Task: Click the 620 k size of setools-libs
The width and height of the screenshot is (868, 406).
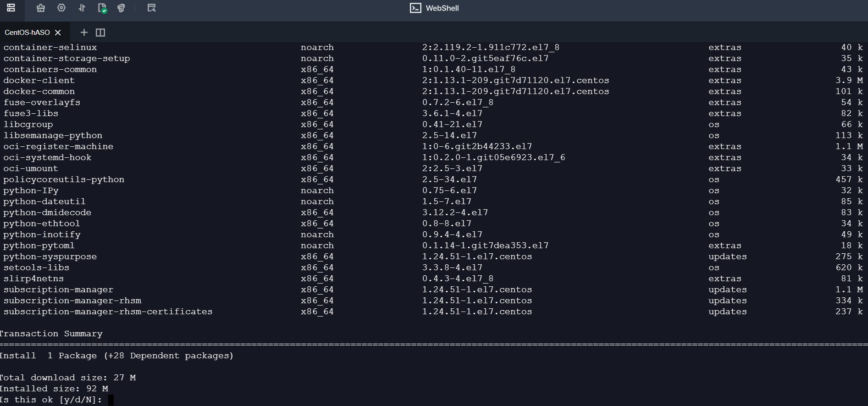Action: point(849,267)
